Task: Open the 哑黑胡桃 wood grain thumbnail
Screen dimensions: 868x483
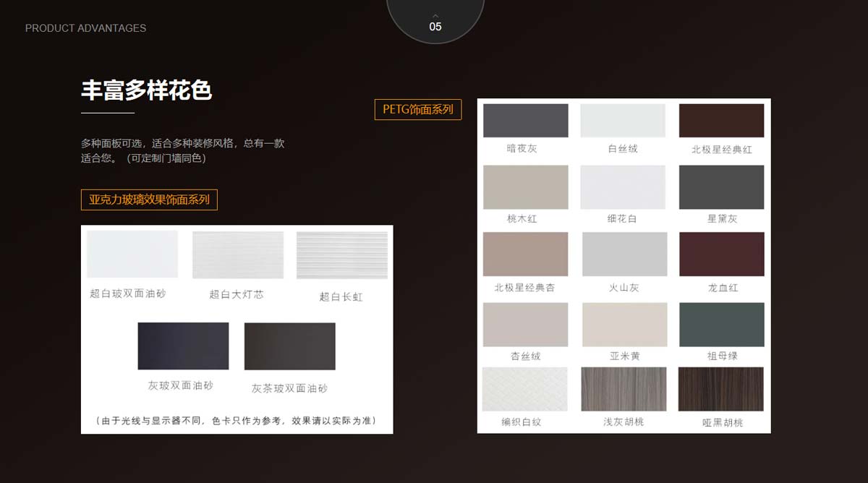Action: tap(721, 389)
